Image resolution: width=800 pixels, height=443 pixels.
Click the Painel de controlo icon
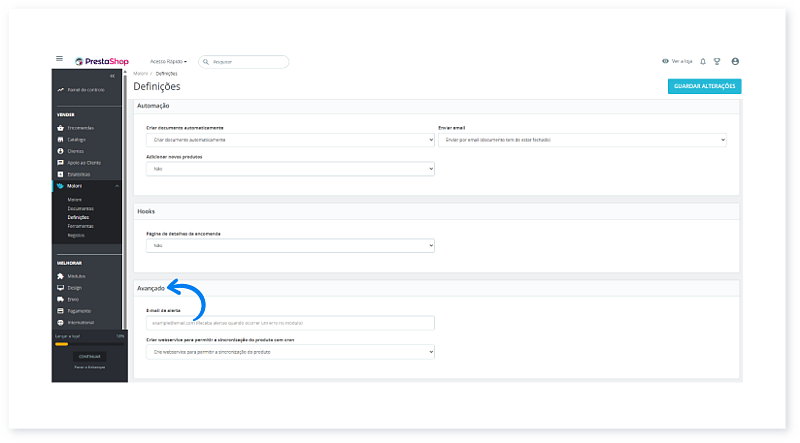(x=60, y=90)
